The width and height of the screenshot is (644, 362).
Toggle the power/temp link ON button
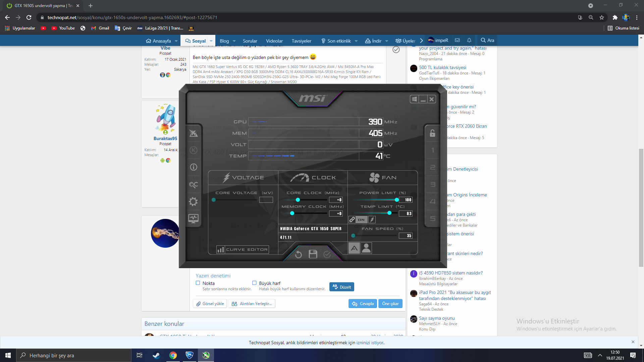coord(361,220)
